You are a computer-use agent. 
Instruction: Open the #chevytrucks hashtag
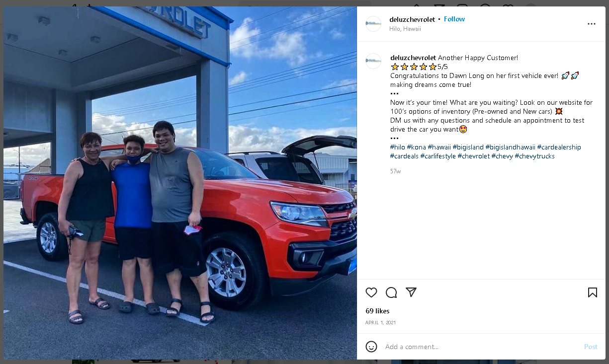click(535, 156)
